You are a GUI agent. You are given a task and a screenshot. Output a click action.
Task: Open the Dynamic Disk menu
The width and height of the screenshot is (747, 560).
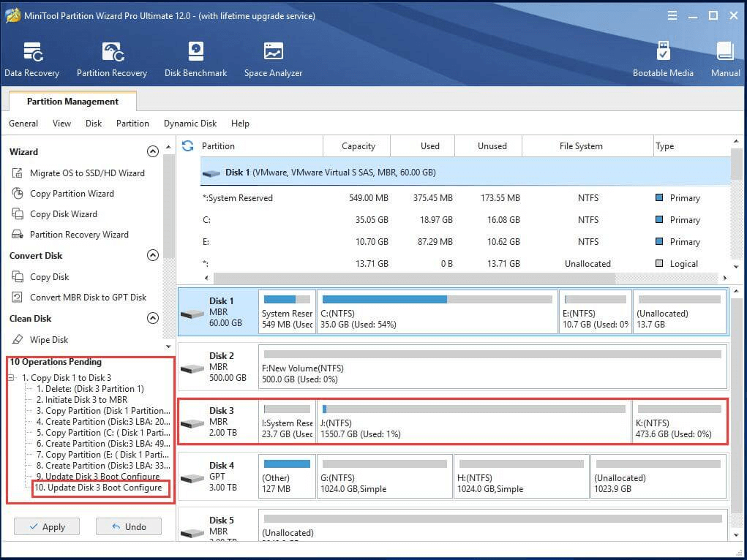point(189,124)
